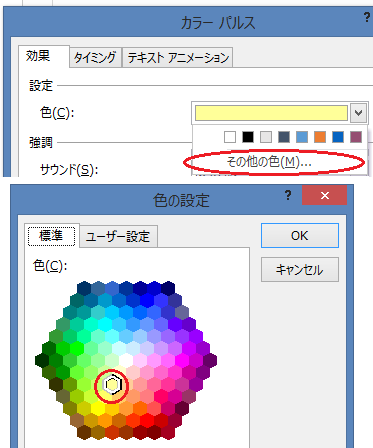Pick the bright green hexagon
This screenshot has width=373, height=448.
[x=77, y=348]
